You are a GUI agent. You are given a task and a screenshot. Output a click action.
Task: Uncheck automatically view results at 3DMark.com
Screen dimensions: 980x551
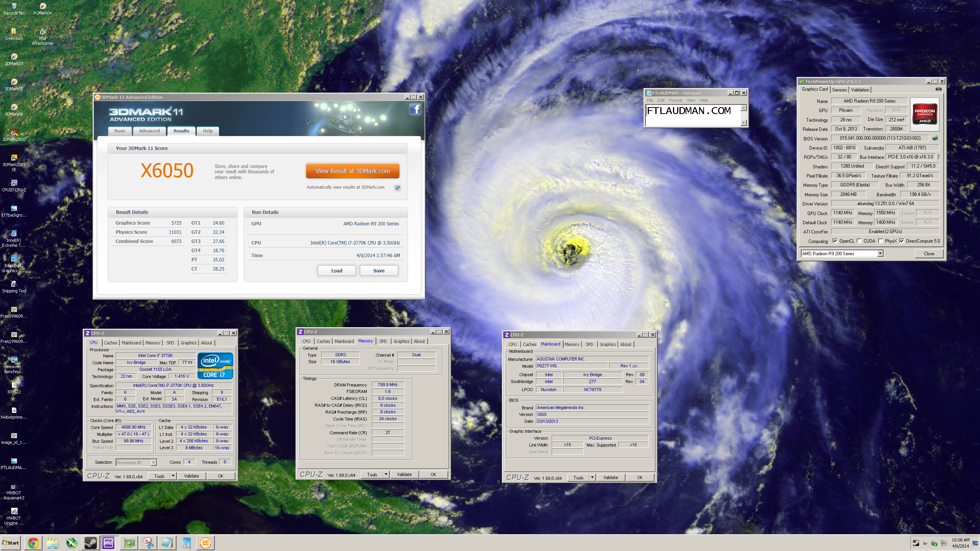coord(397,188)
